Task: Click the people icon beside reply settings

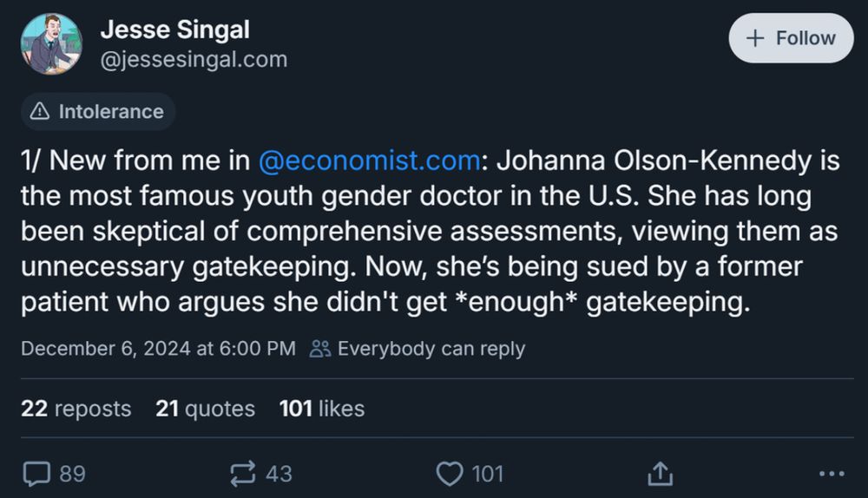Action: click(x=320, y=349)
